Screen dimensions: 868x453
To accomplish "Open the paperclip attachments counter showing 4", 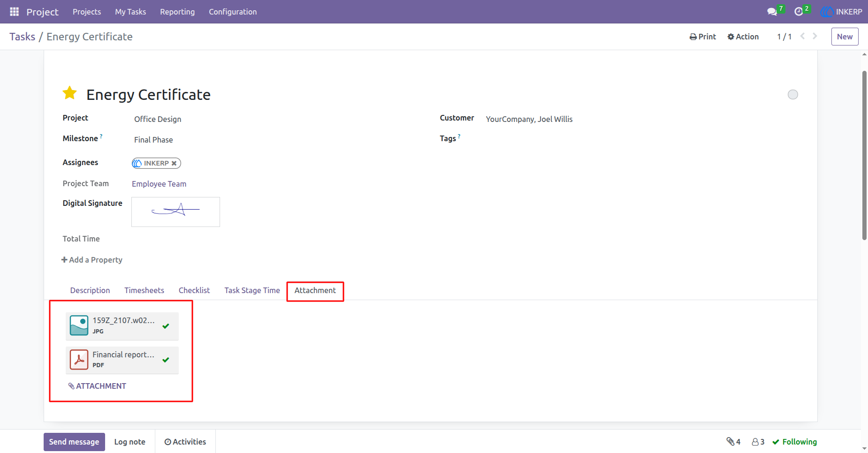I will coord(733,442).
